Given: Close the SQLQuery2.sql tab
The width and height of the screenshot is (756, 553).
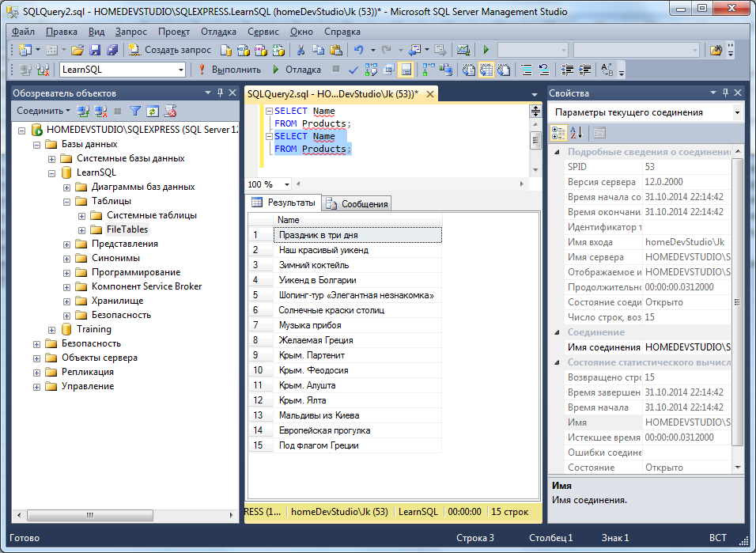Looking at the screenshot, I should (x=430, y=94).
